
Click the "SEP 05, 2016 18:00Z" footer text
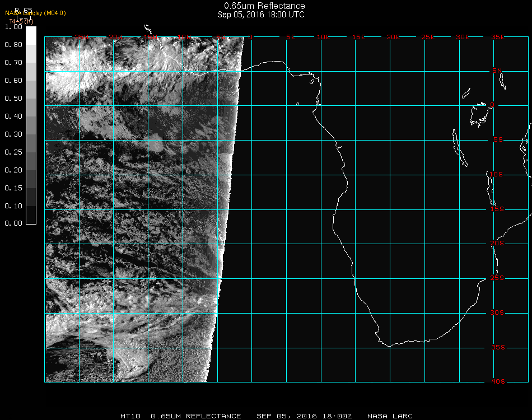(x=304, y=416)
